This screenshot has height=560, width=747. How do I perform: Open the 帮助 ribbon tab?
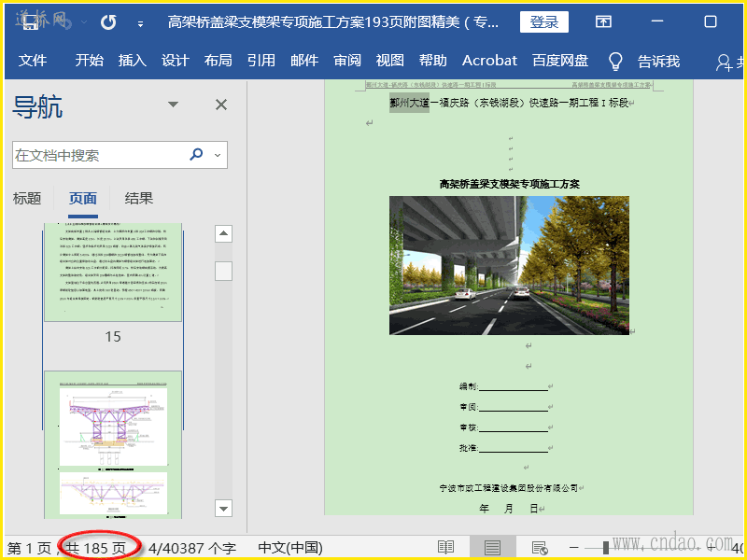433,61
